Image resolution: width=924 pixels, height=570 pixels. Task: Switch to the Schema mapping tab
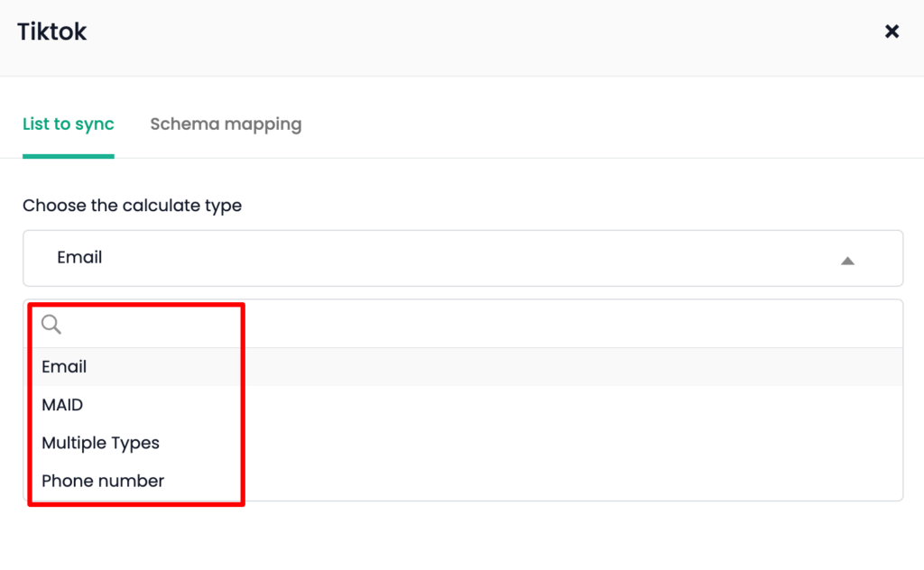[226, 124]
